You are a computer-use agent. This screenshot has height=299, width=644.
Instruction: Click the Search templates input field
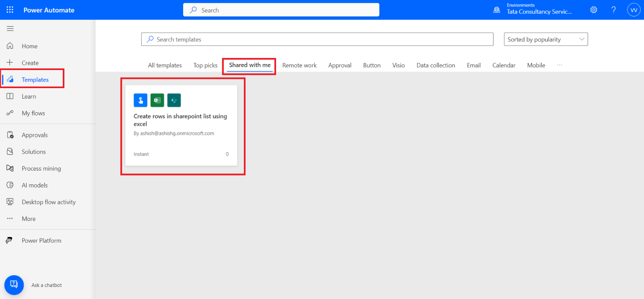317,39
